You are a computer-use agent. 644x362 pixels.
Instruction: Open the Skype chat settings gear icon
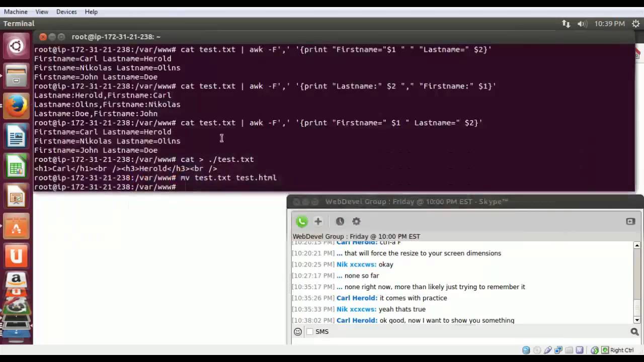pyautogui.click(x=356, y=221)
